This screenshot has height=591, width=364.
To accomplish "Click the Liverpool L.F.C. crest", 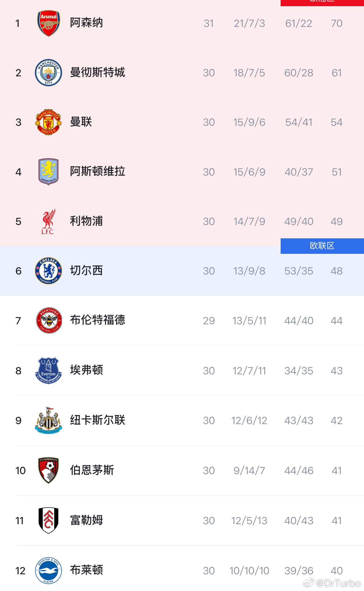I will (48, 221).
